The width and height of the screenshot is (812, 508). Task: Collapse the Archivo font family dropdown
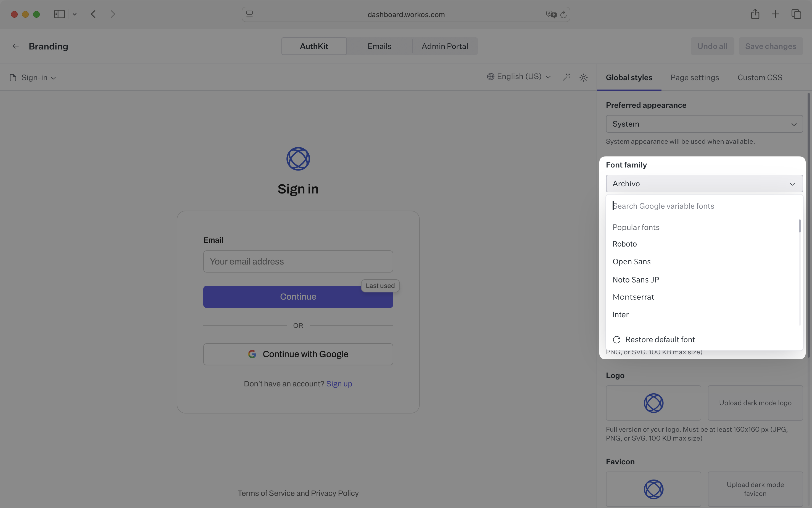coord(704,184)
